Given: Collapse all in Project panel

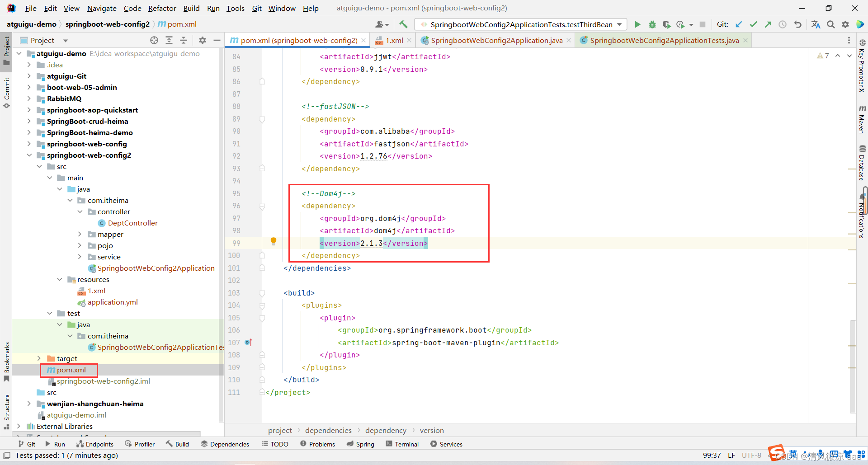Looking at the screenshot, I should click(184, 40).
